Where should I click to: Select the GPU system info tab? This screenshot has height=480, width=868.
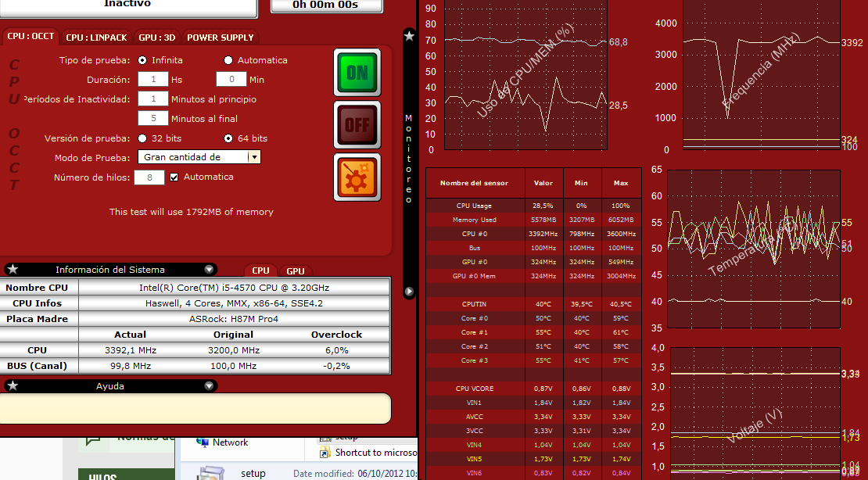coord(296,270)
